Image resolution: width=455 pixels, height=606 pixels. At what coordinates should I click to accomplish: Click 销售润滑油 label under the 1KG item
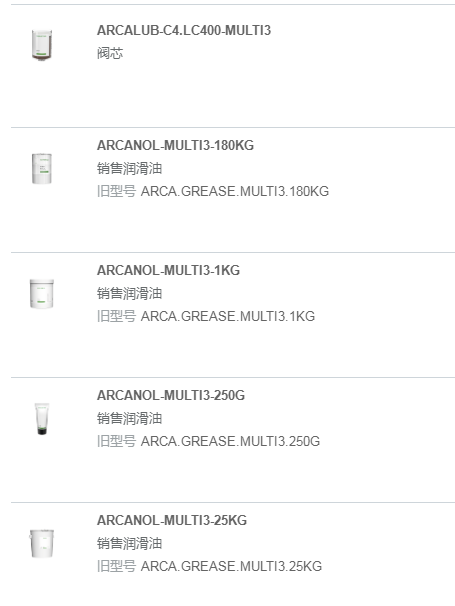[x=129, y=293]
